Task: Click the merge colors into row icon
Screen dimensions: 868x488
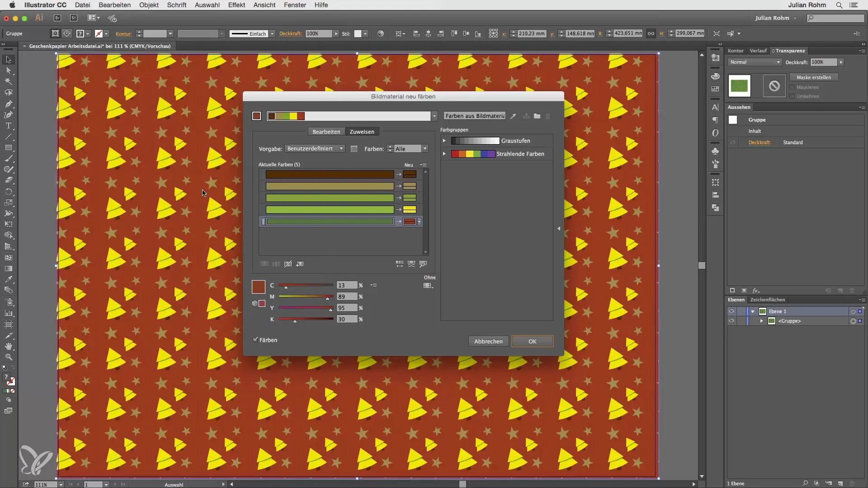Action: click(x=264, y=264)
